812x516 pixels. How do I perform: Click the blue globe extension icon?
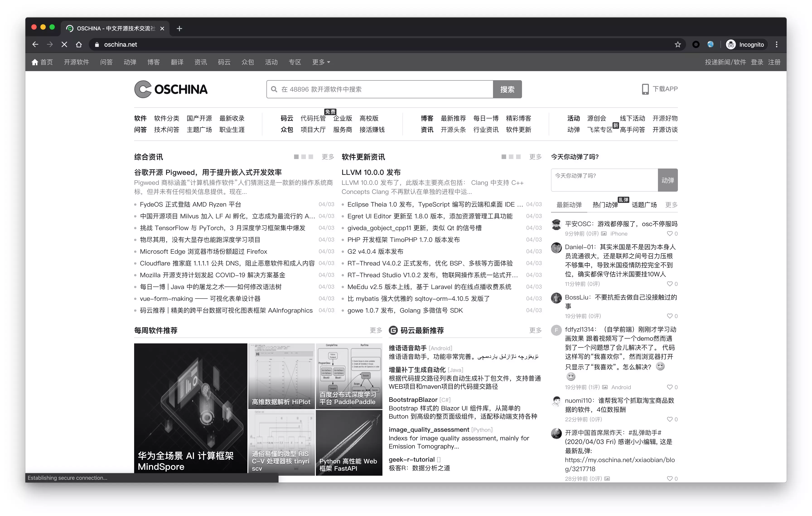pos(710,44)
